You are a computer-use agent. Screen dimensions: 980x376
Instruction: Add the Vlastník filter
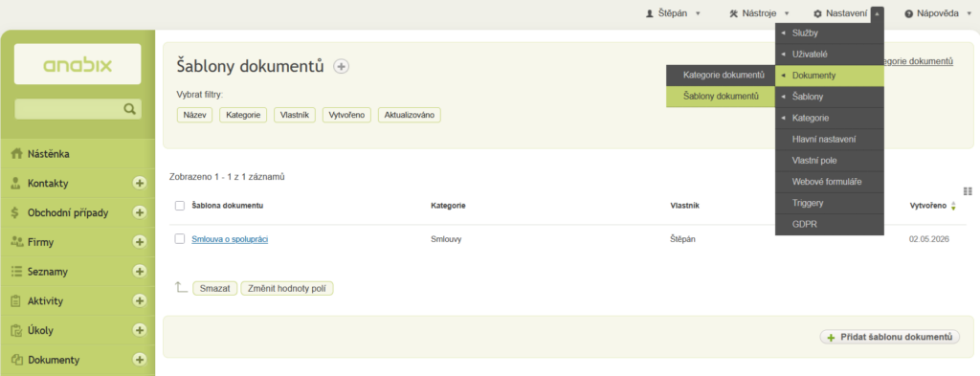click(x=295, y=115)
